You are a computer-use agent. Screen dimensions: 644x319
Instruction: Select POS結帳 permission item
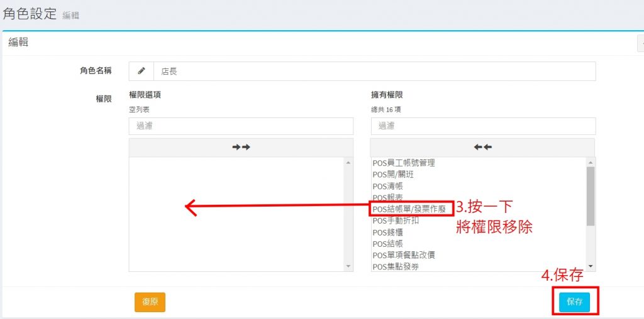[387, 244]
